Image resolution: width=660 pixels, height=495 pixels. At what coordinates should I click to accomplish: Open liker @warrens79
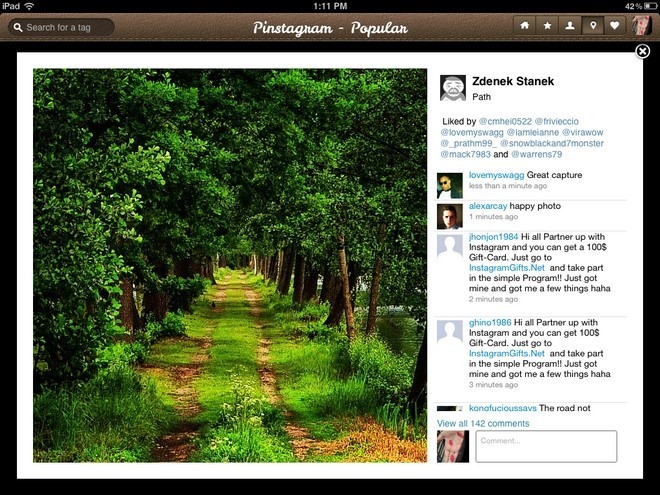[536, 154]
